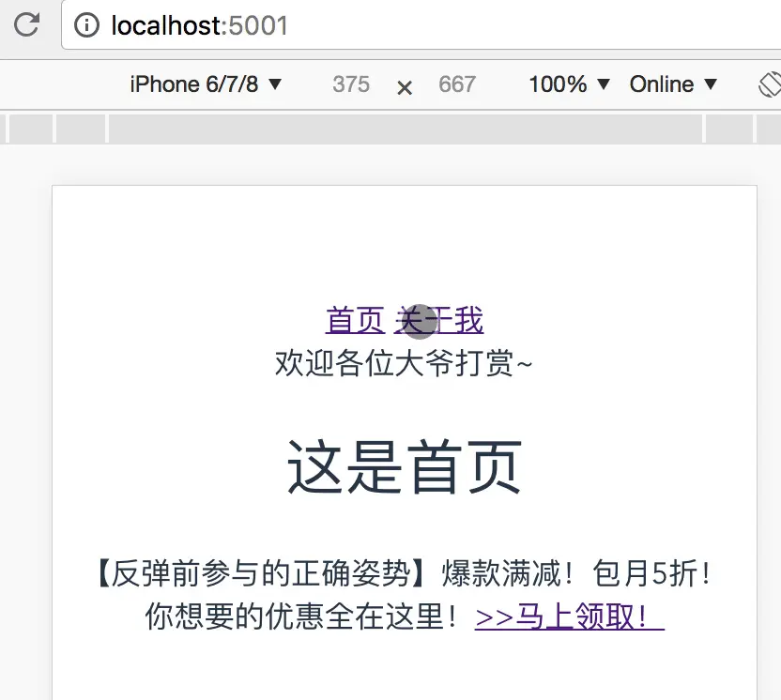This screenshot has height=700, width=781.
Task: Select the 首页 navigation link
Action: [355, 320]
